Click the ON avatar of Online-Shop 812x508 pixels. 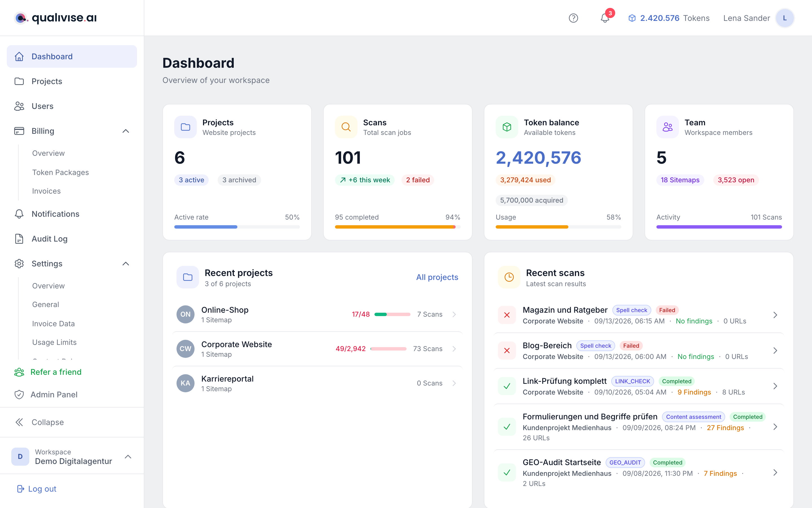click(x=185, y=314)
